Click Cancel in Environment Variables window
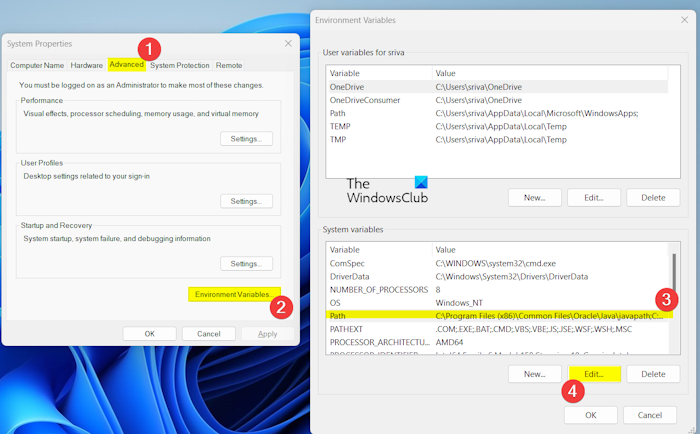Image resolution: width=700 pixels, height=434 pixels. [x=650, y=415]
